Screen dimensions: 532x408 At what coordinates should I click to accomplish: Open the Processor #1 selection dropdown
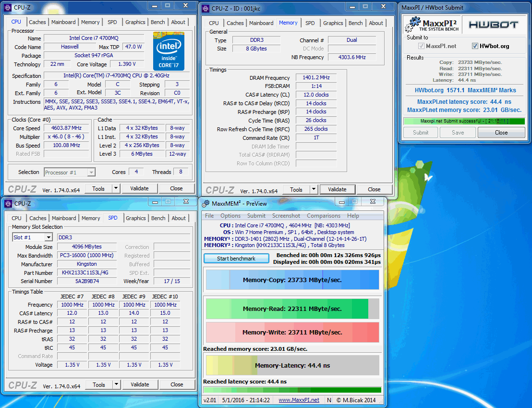(x=91, y=172)
